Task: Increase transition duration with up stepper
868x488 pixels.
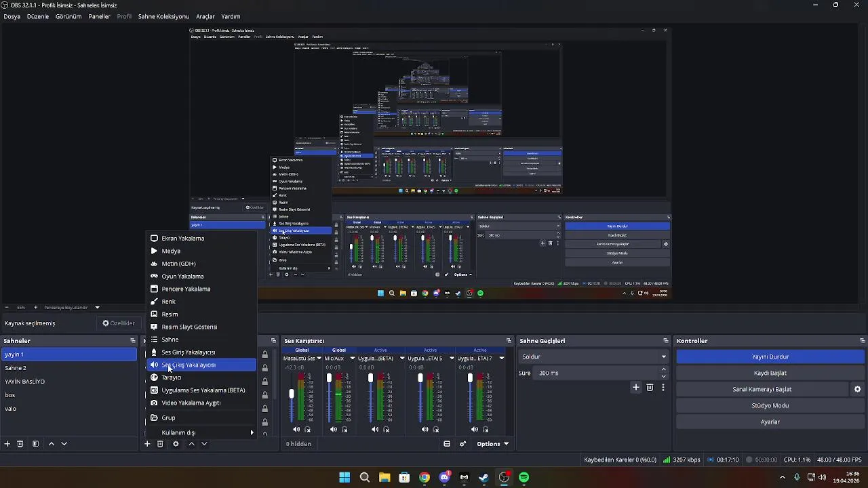Action: (664, 369)
